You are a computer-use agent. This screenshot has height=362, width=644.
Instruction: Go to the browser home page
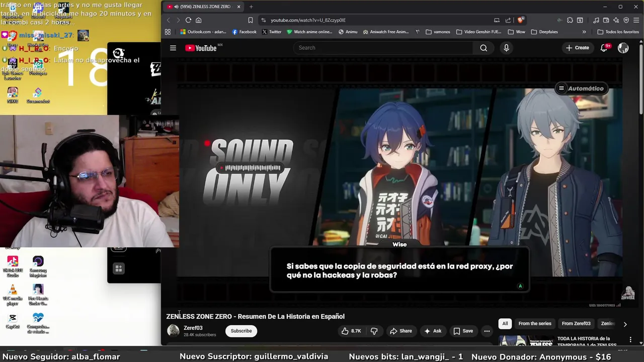tap(198, 20)
